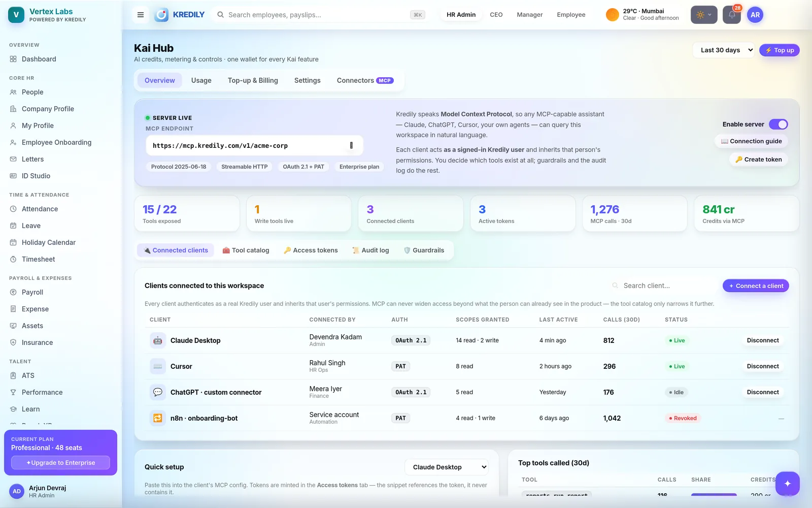Switch to Employee role view
The image size is (812, 508).
tap(571, 15)
